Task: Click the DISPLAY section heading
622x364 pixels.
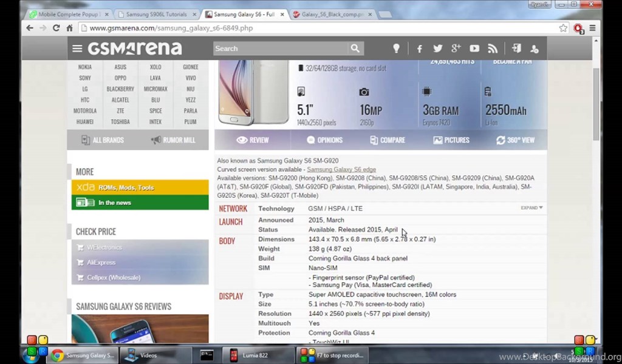Action: click(231, 296)
